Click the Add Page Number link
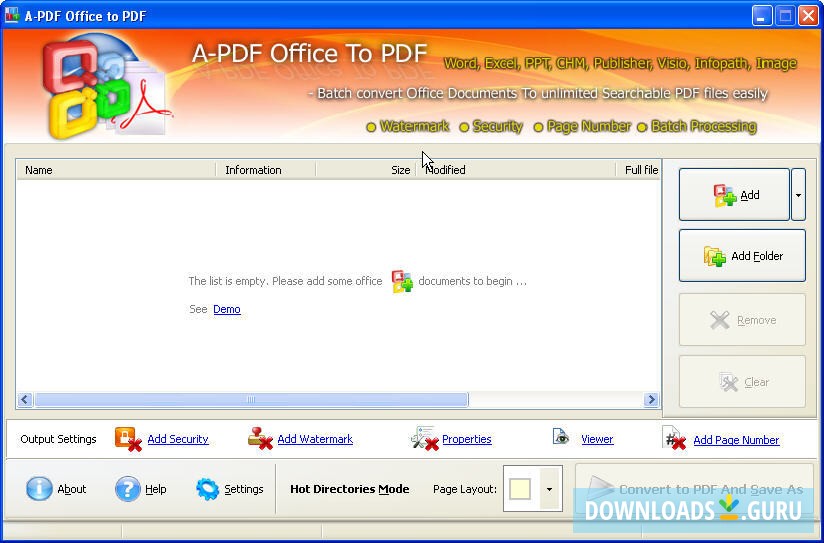 click(736, 440)
